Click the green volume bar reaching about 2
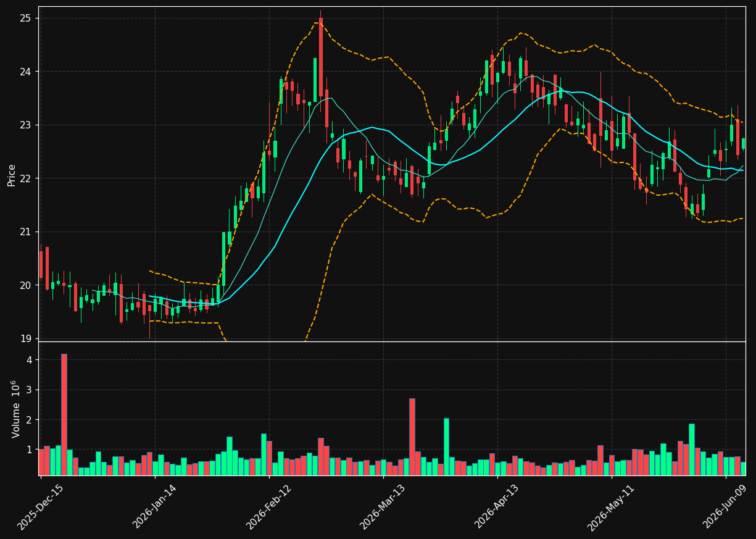 (446, 446)
